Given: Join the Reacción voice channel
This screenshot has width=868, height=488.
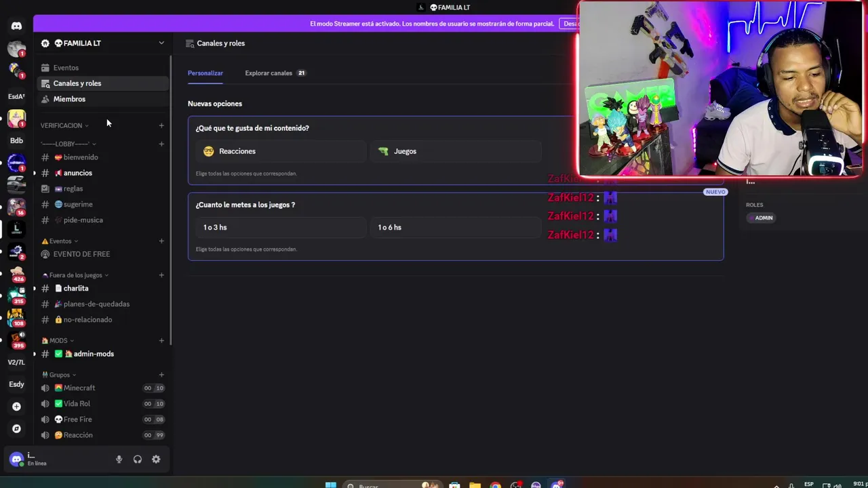Looking at the screenshot, I should click(102, 435).
